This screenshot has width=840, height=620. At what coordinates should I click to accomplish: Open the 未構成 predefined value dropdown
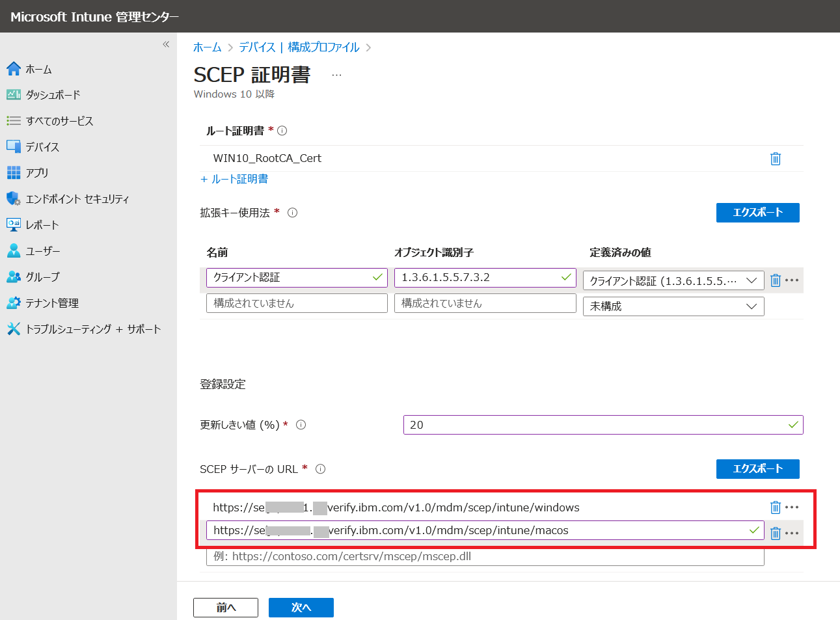673,306
